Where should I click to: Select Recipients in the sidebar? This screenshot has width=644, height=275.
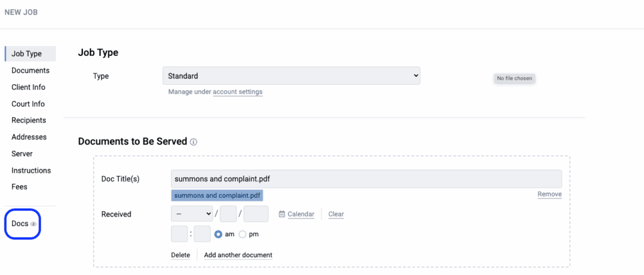click(x=29, y=121)
